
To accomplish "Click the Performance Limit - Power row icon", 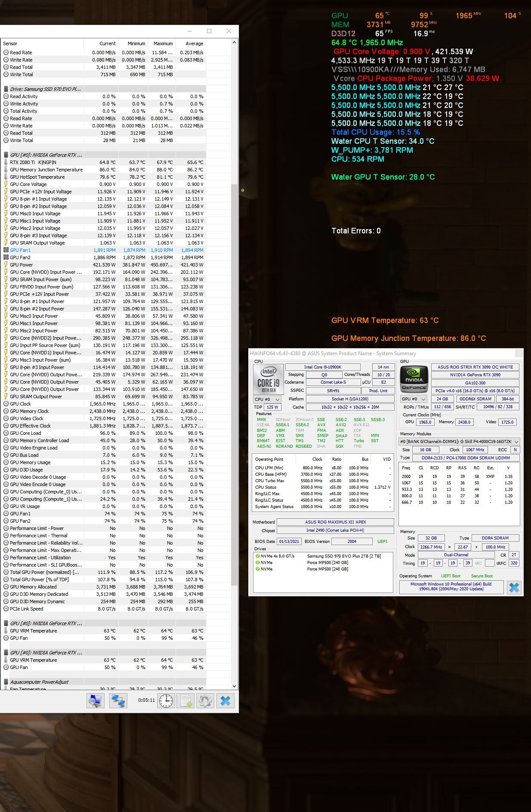I will coord(6,528).
